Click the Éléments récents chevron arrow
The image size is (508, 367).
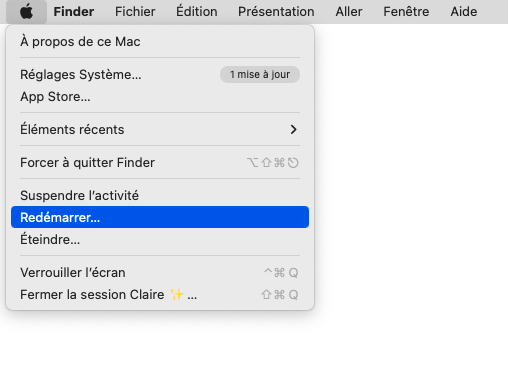(x=293, y=129)
